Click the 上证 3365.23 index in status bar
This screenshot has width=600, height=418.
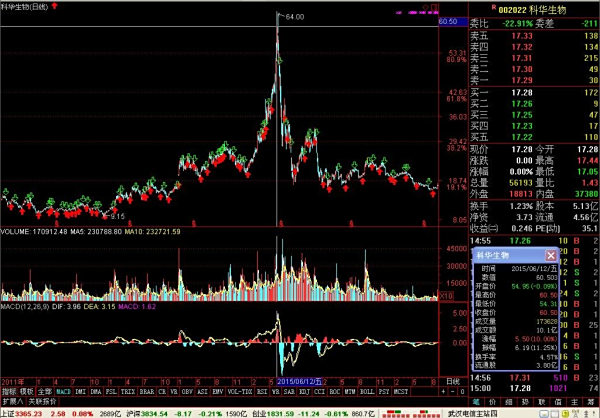click(21, 414)
